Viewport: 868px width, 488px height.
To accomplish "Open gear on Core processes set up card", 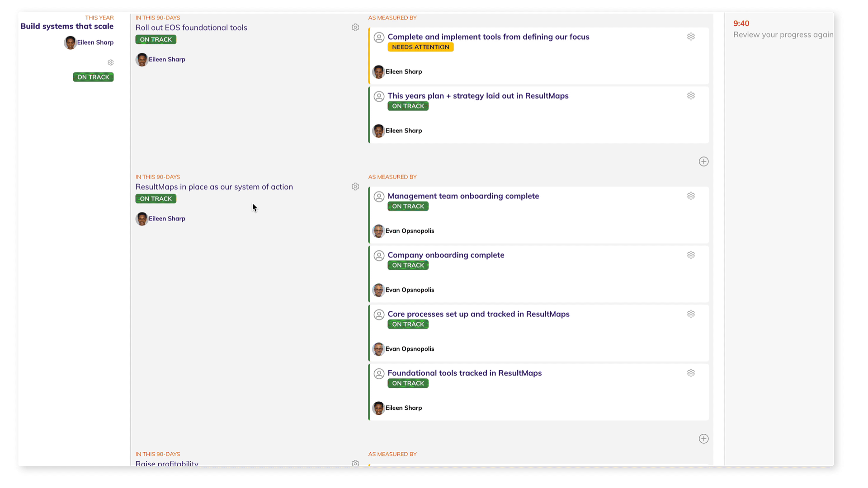I will [x=691, y=314].
